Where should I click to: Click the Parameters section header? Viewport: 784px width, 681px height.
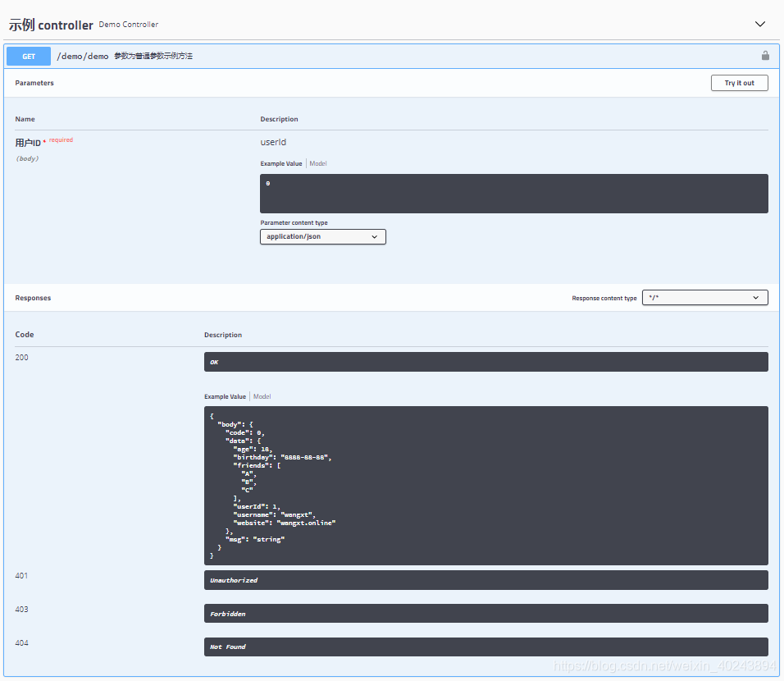coord(34,83)
